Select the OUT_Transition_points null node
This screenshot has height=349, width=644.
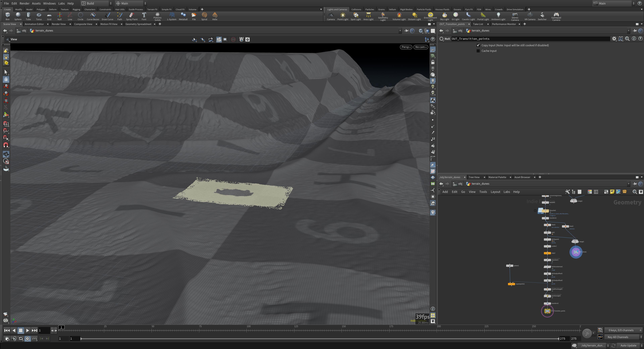[547, 311]
